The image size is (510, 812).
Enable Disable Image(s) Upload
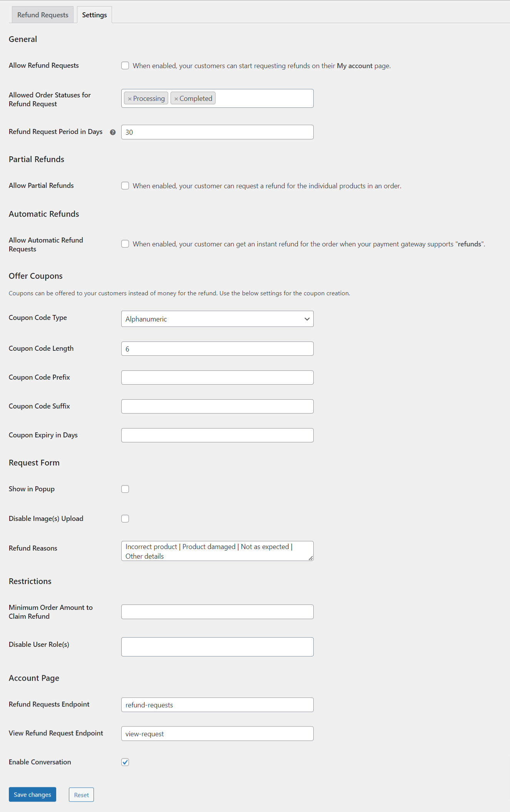(x=125, y=518)
